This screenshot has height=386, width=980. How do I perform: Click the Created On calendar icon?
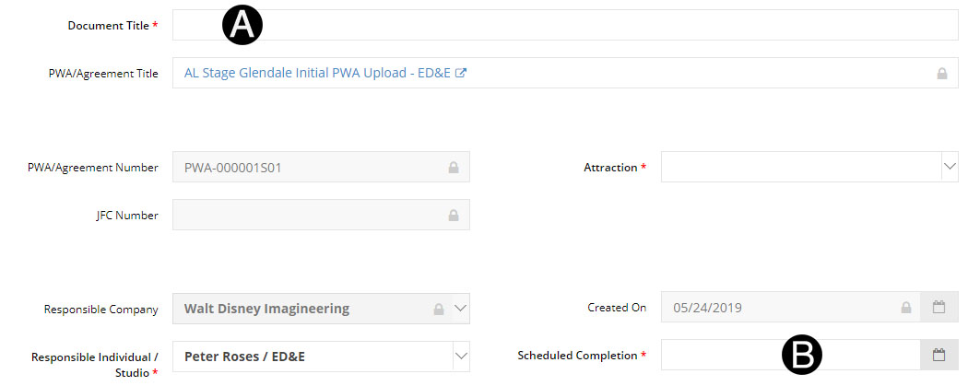[x=939, y=308]
